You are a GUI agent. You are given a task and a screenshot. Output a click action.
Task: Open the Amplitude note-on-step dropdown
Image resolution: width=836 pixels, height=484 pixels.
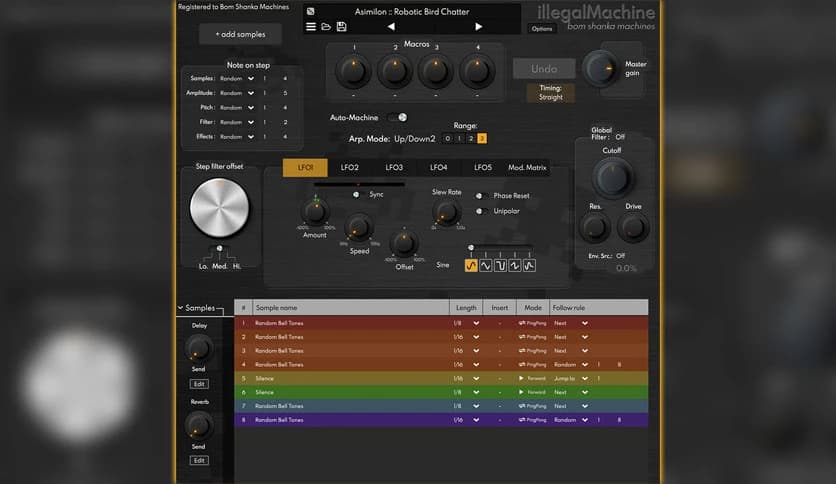(x=251, y=93)
